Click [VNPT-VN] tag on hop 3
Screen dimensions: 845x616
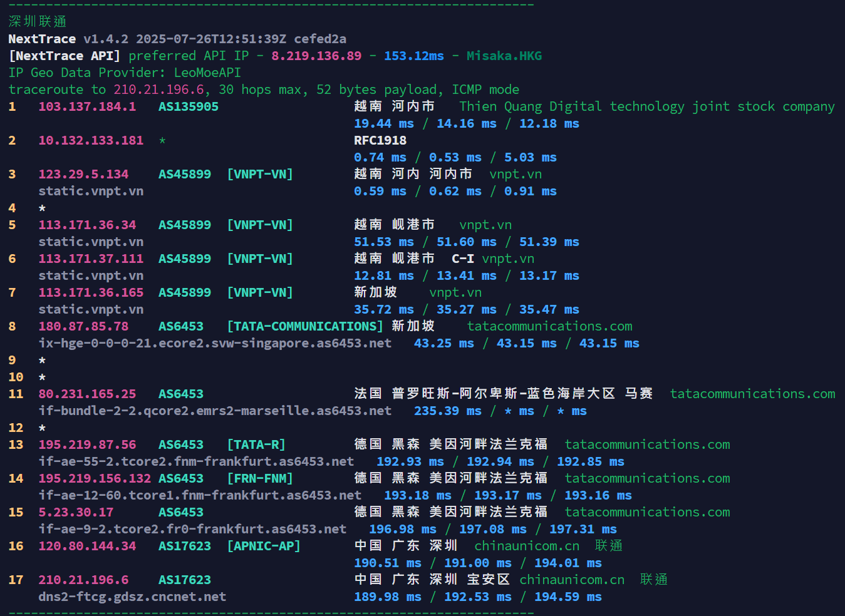tap(260, 174)
